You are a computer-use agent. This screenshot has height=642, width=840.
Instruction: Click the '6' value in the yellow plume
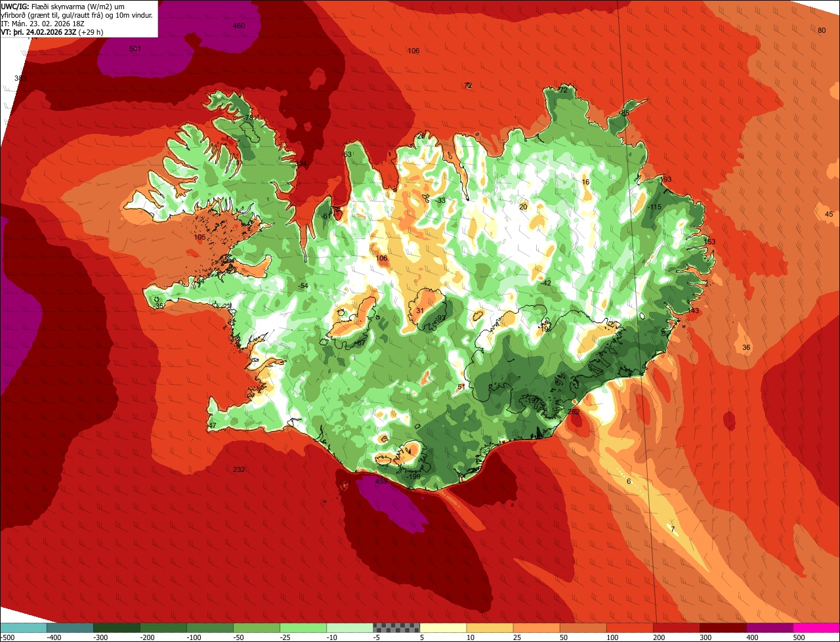click(x=629, y=481)
